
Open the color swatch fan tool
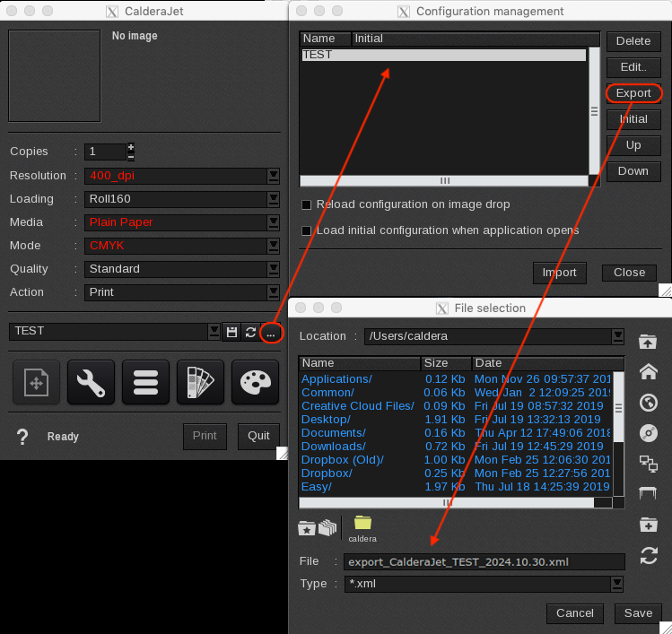201,382
